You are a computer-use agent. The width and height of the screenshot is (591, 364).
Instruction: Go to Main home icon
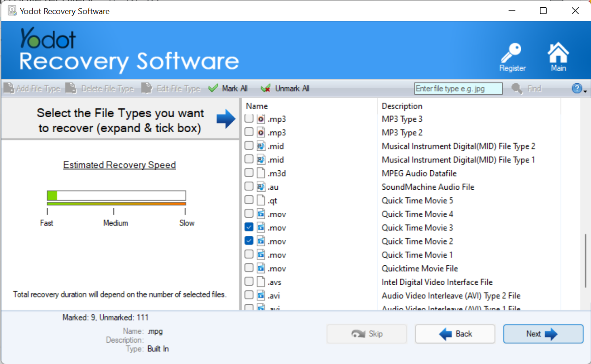point(558,57)
